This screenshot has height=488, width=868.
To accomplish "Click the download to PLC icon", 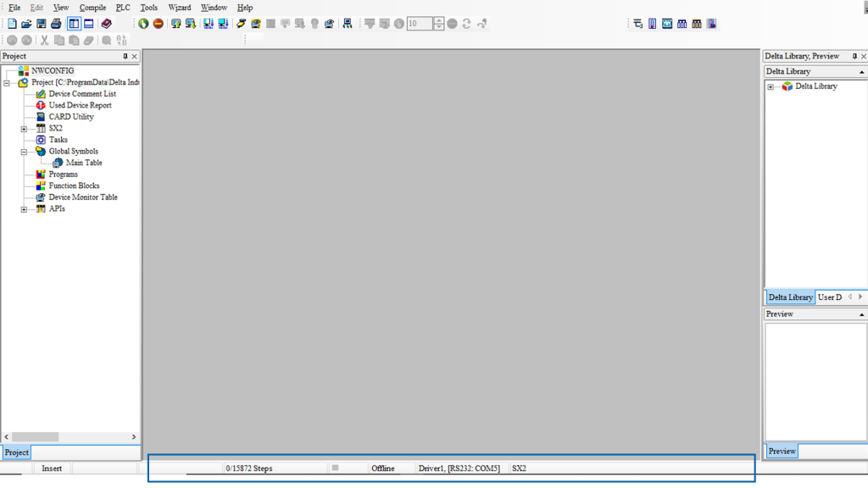I will click(x=191, y=24).
